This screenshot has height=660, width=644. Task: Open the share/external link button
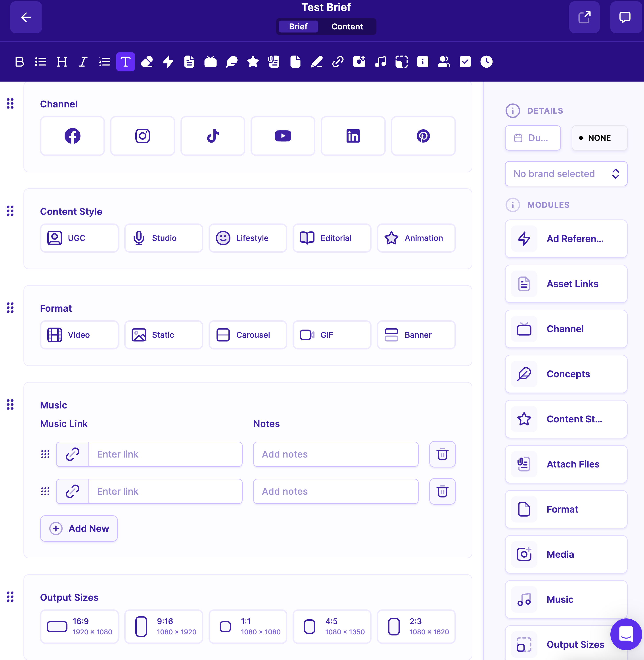[584, 17]
